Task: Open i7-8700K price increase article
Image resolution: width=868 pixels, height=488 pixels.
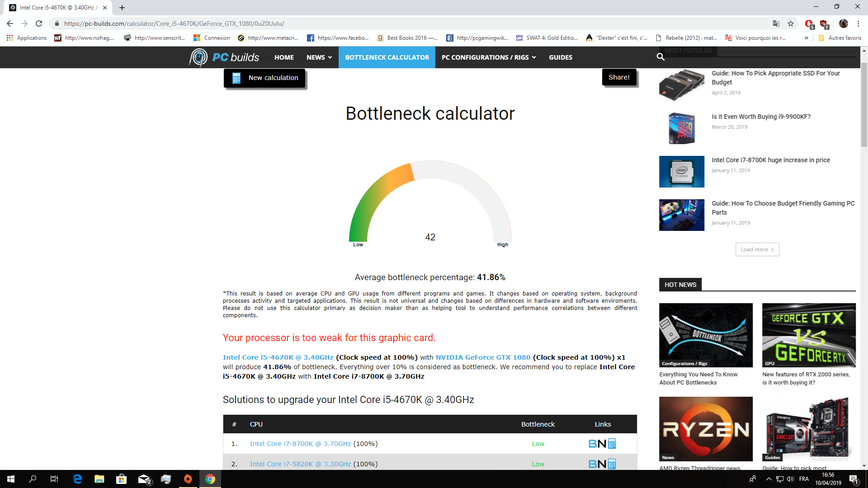Action: coord(770,160)
